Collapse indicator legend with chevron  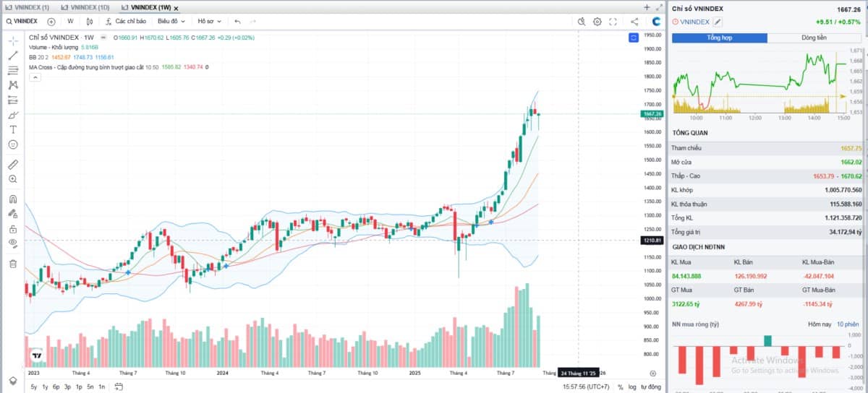pyautogui.click(x=34, y=77)
